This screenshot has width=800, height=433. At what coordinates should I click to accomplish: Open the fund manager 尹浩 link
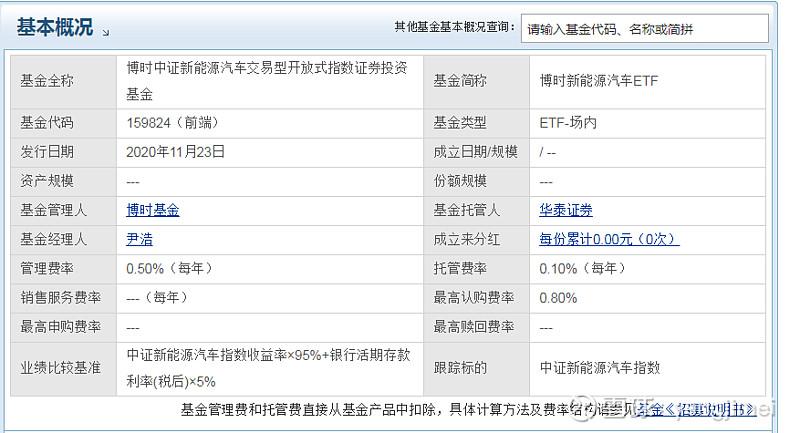coord(139,239)
